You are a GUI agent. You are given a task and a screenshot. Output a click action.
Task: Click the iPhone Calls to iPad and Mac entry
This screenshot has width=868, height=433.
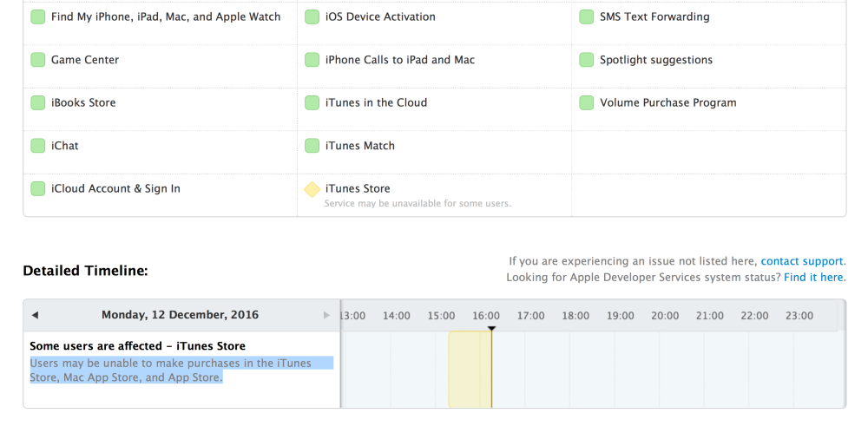[x=399, y=60]
